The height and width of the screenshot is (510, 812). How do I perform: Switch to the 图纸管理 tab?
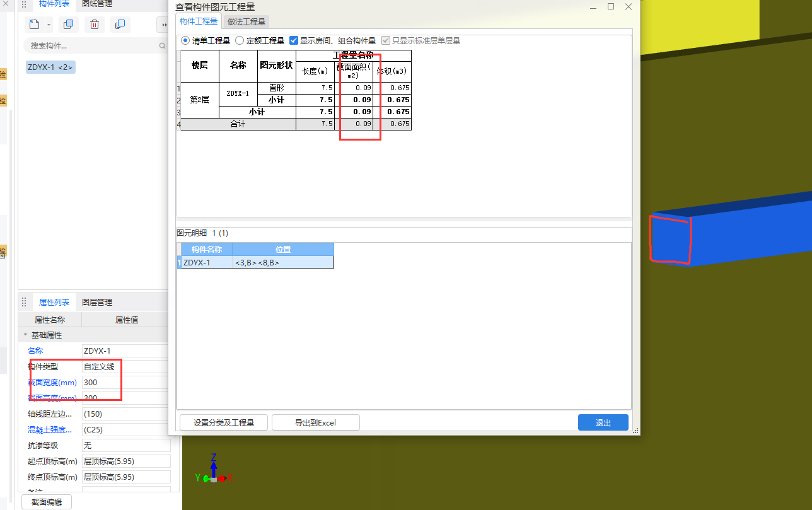point(97,4)
